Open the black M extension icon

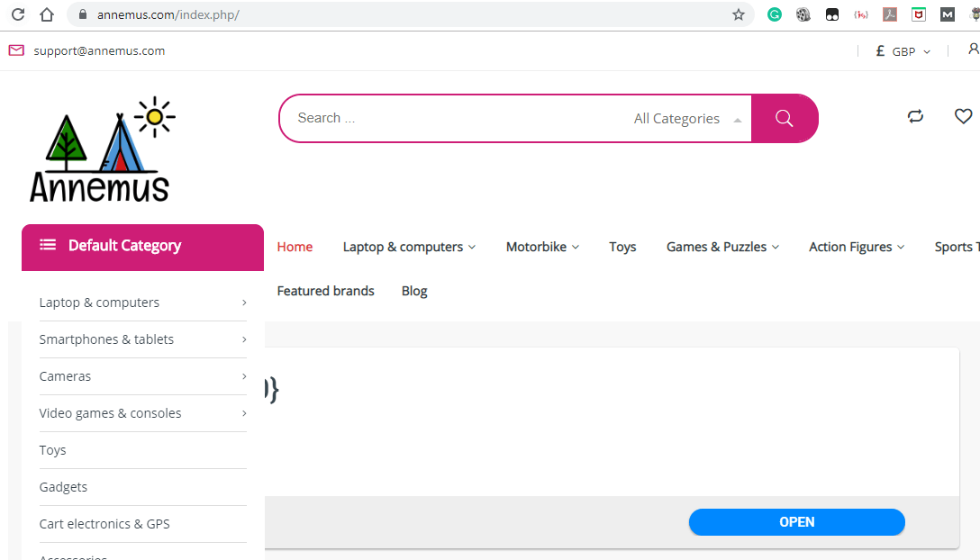pyautogui.click(x=948, y=14)
